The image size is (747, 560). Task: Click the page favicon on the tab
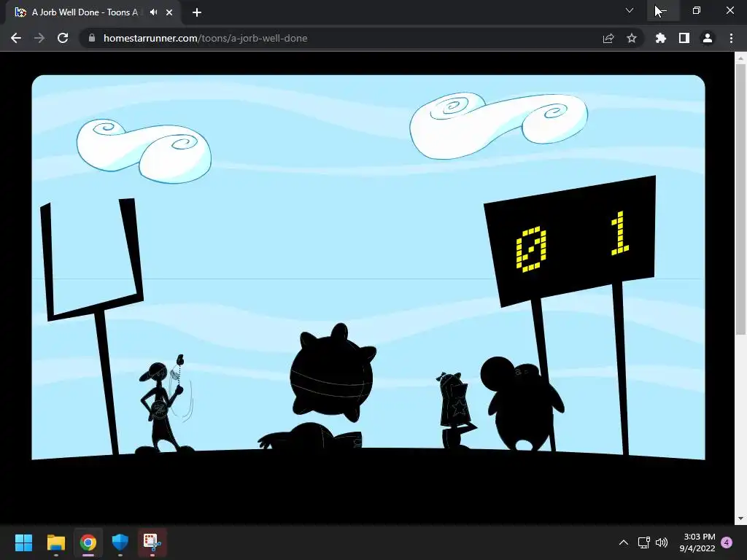[20, 12]
